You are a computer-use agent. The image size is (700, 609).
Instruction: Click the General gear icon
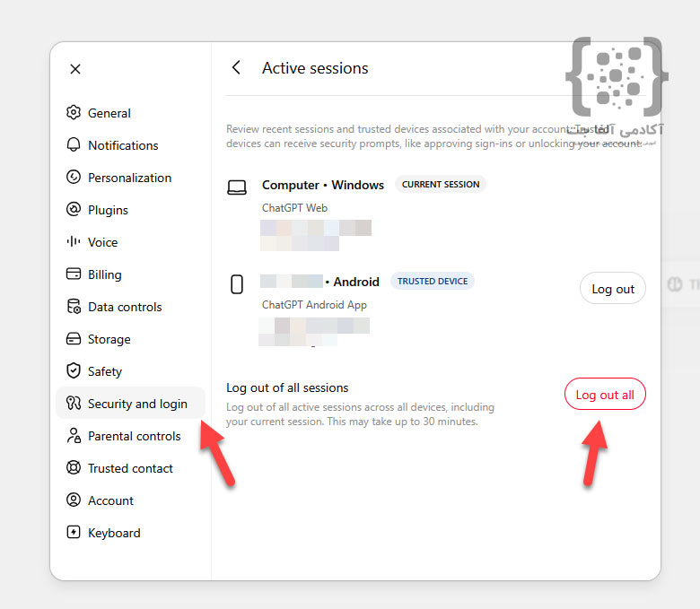coord(74,112)
